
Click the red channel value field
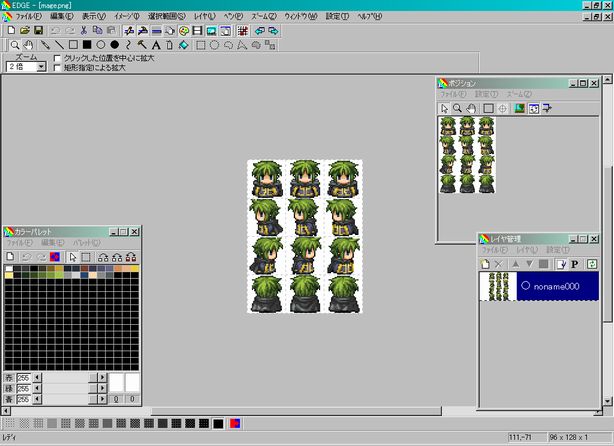[23, 377]
